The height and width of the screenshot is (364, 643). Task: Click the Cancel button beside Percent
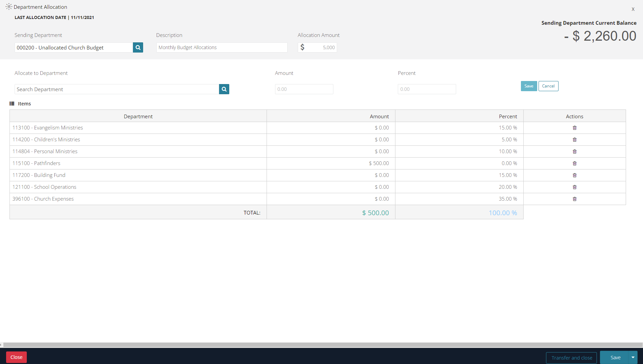coord(548,86)
